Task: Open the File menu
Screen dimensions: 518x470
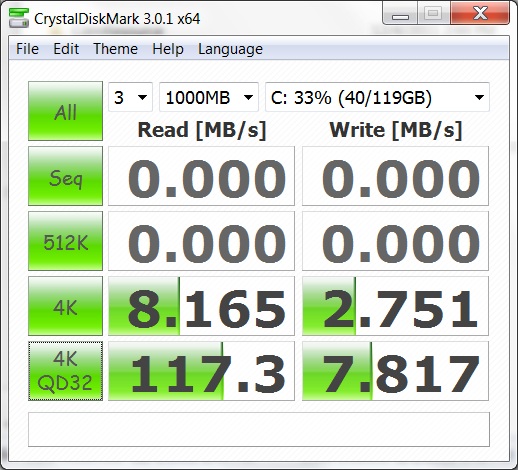Action: click(x=27, y=49)
